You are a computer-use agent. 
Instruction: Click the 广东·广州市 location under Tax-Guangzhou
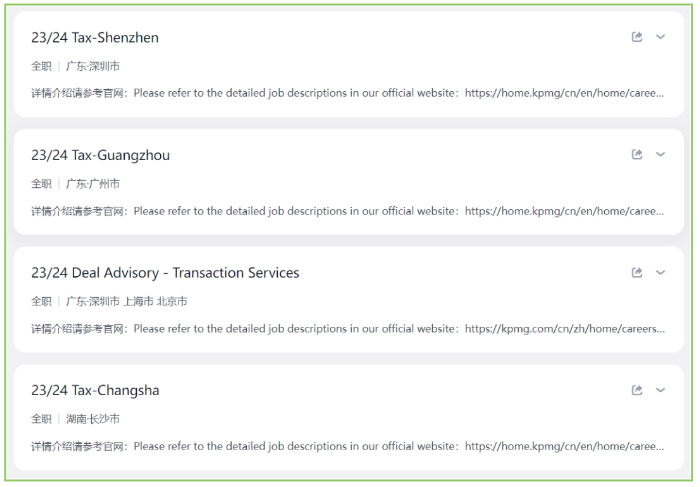pyautogui.click(x=93, y=184)
